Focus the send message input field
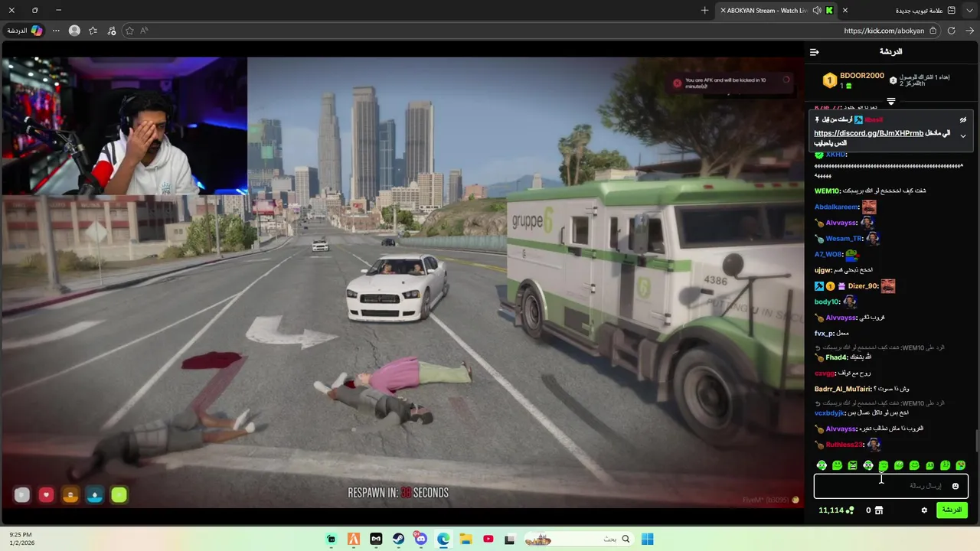 point(891,486)
